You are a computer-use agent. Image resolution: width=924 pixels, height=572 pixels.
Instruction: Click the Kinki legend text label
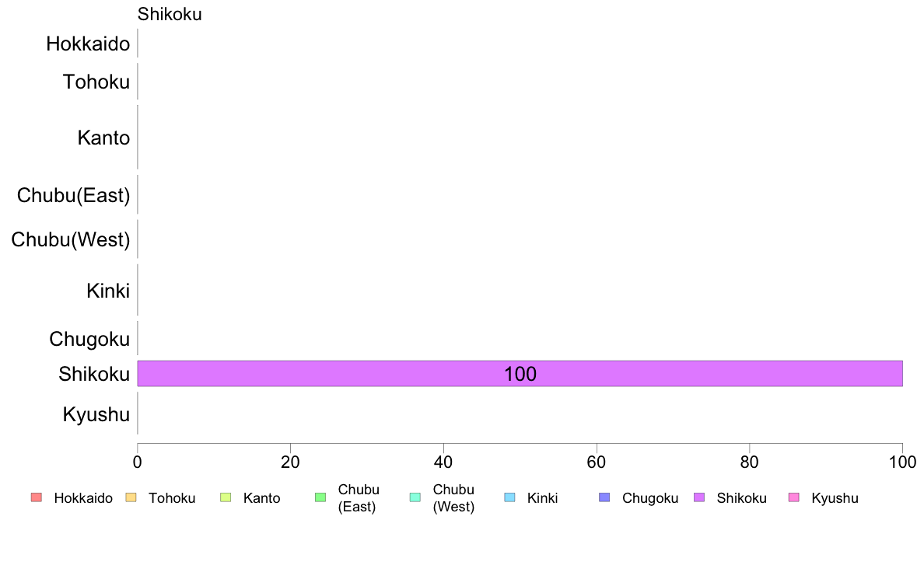pos(542,498)
